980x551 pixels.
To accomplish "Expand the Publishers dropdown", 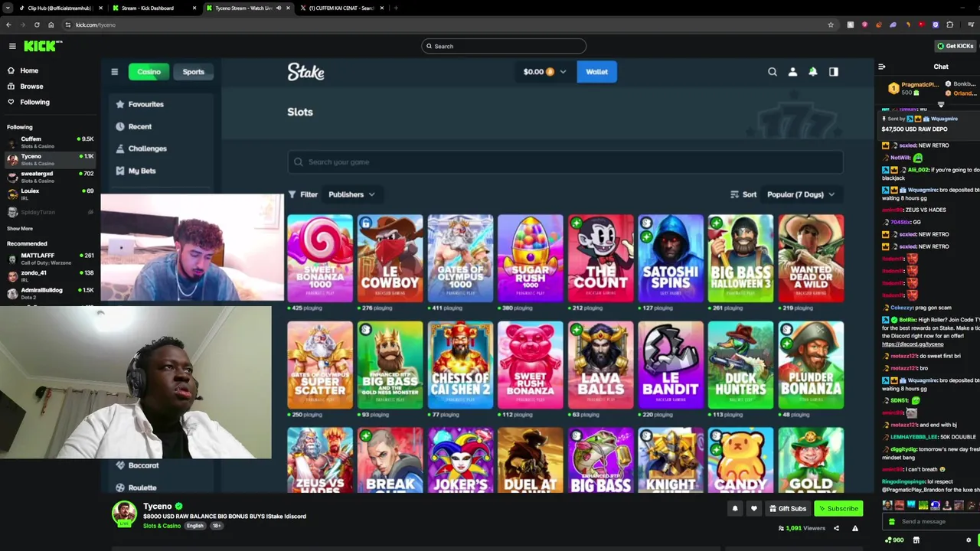I will point(352,194).
